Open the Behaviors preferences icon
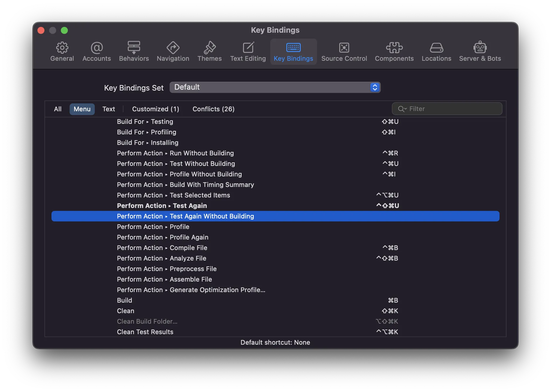The width and height of the screenshot is (551, 392). [134, 48]
